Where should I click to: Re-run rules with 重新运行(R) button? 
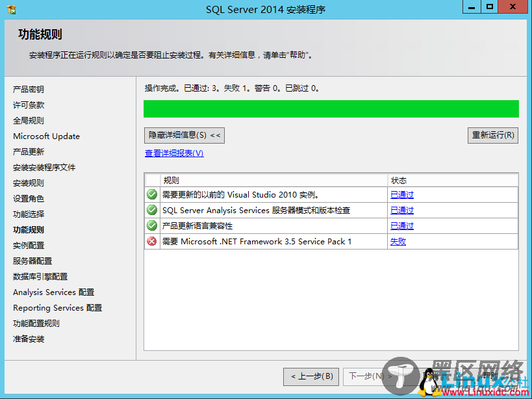click(x=492, y=135)
